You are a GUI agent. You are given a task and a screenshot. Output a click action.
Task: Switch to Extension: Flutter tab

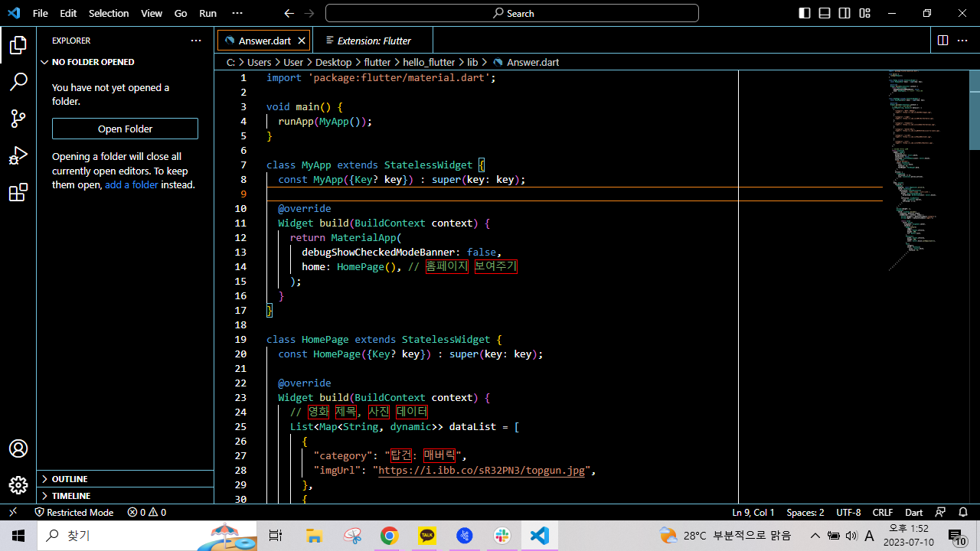(x=374, y=41)
